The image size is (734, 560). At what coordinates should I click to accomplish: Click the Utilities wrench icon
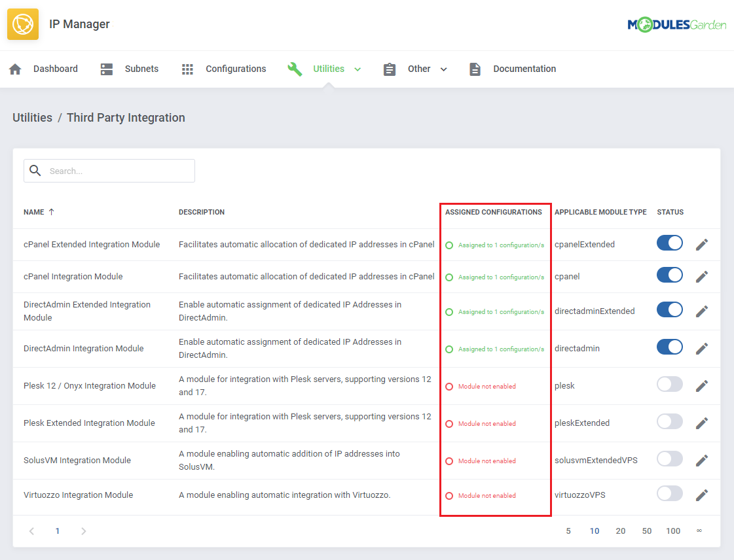[x=295, y=69]
